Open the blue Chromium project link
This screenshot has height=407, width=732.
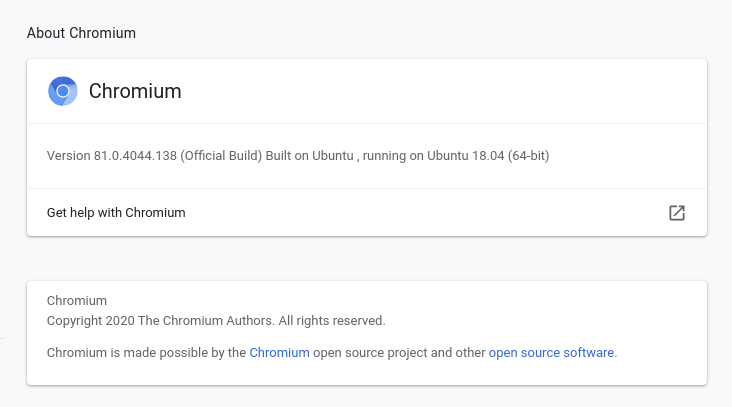tap(279, 352)
